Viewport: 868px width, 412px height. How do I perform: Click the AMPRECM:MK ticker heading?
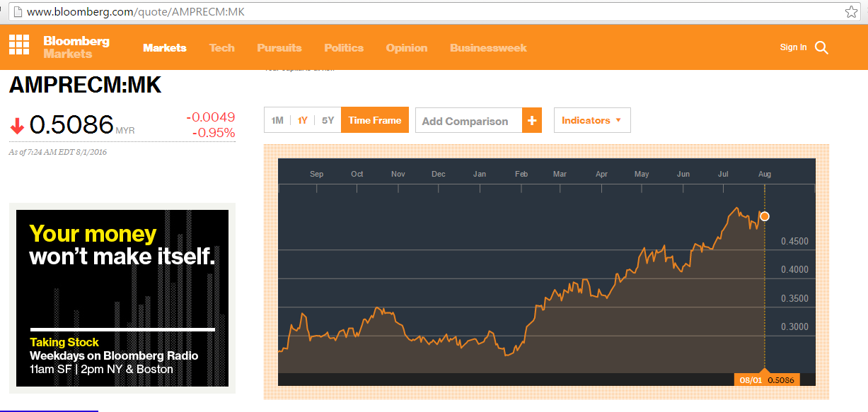[x=85, y=86]
